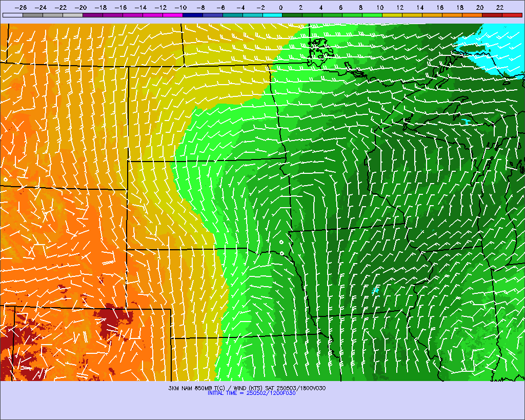Viewport: 525px width, 420px height.
Task: Select the bright magenta swatch between -12 and -10
Action: [173, 15]
